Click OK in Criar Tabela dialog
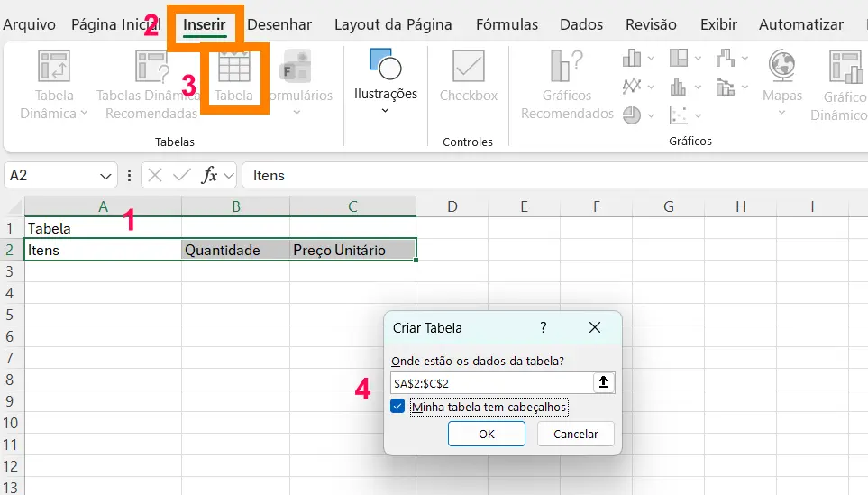The height and width of the screenshot is (495, 868). pos(487,434)
